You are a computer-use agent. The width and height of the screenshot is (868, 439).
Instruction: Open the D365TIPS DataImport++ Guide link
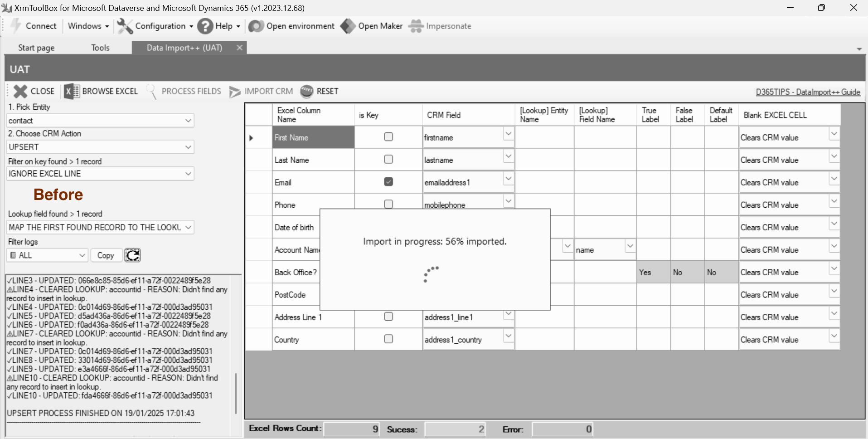[808, 92]
